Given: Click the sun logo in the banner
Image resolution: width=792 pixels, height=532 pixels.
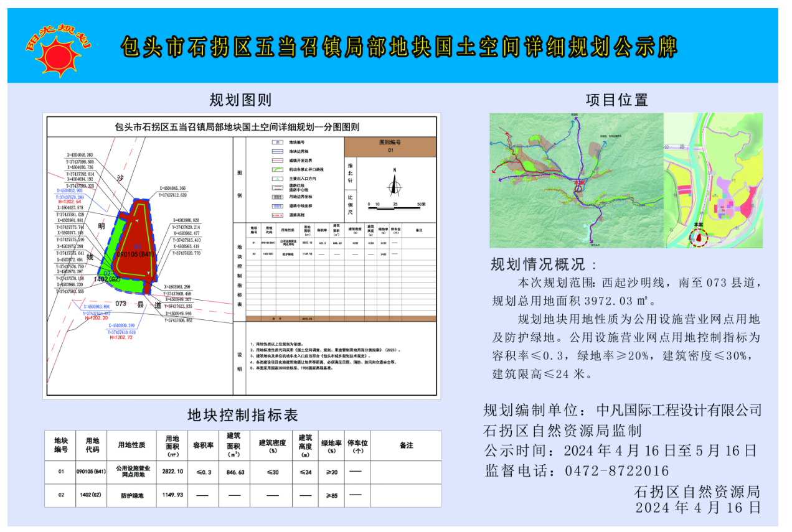Looking at the screenshot, I should [57, 55].
